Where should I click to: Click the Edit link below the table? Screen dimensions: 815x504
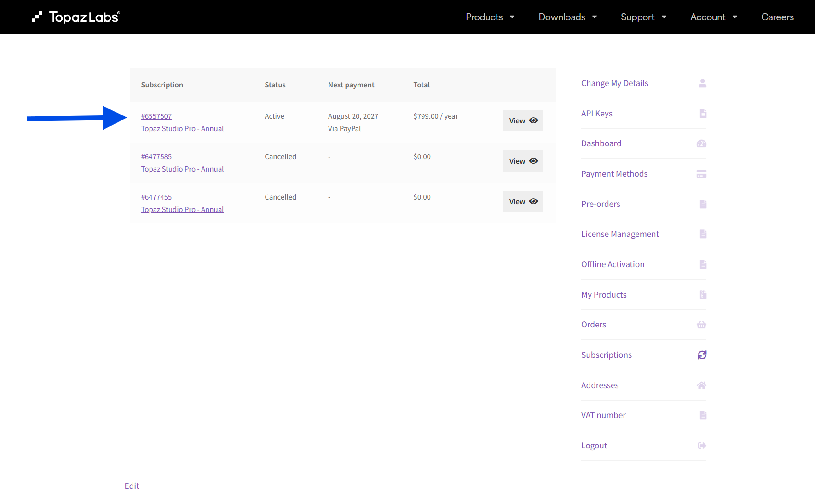coord(132,486)
